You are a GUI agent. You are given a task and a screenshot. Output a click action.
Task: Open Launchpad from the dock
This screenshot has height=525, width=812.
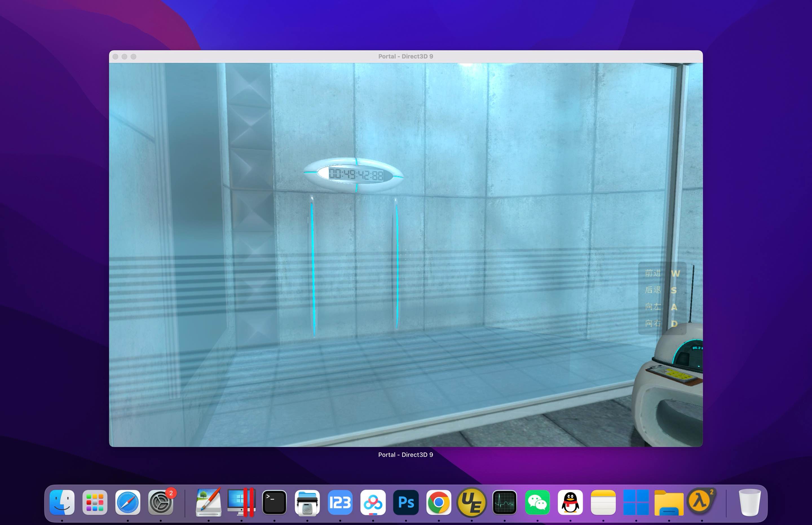95,502
